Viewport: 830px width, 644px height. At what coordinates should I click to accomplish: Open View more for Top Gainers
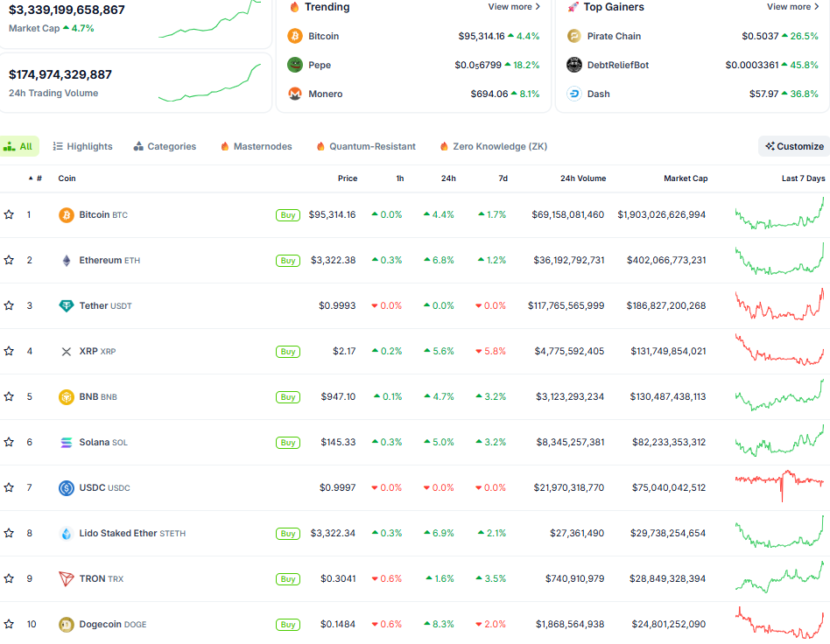tap(793, 7)
